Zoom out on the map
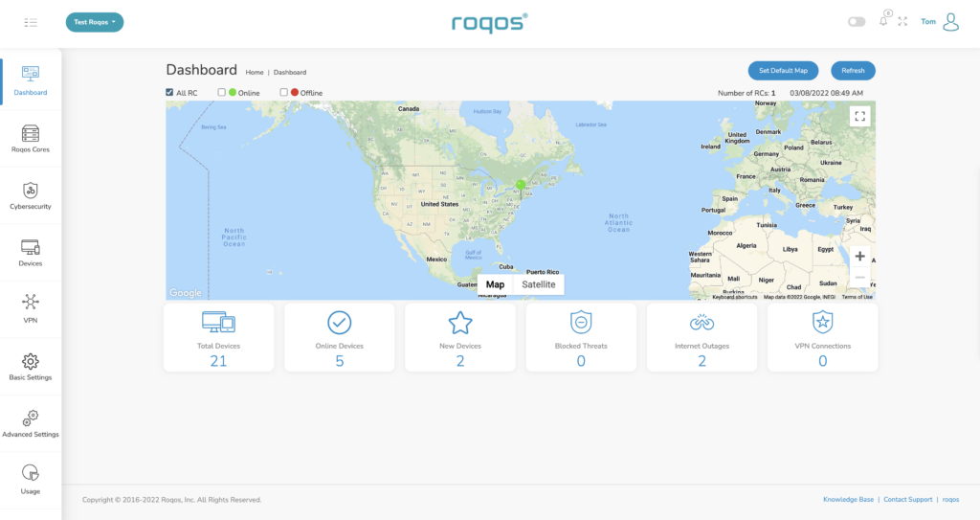 click(860, 277)
